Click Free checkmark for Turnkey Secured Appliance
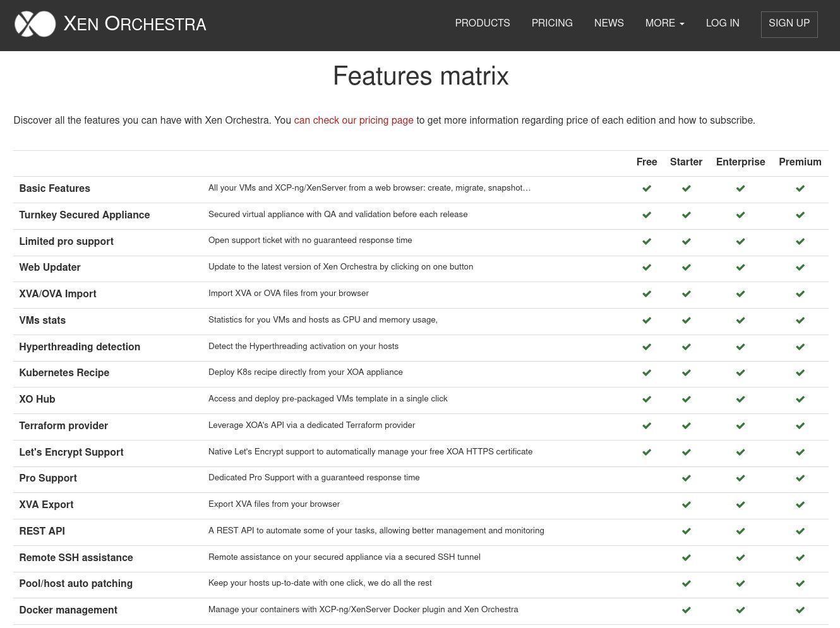Image resolution: width=840 pixels, height=628 pixels. coord(647,215)
